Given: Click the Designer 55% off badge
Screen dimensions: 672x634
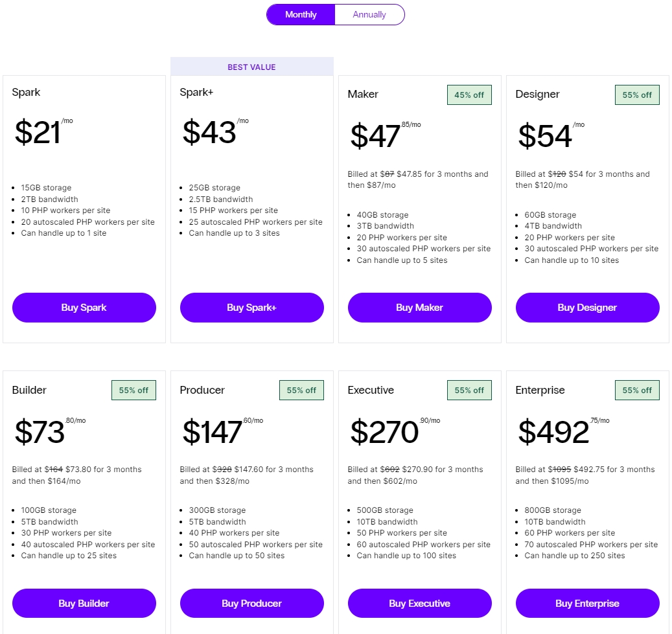Looking at the screenshot, I should (637, 95).
